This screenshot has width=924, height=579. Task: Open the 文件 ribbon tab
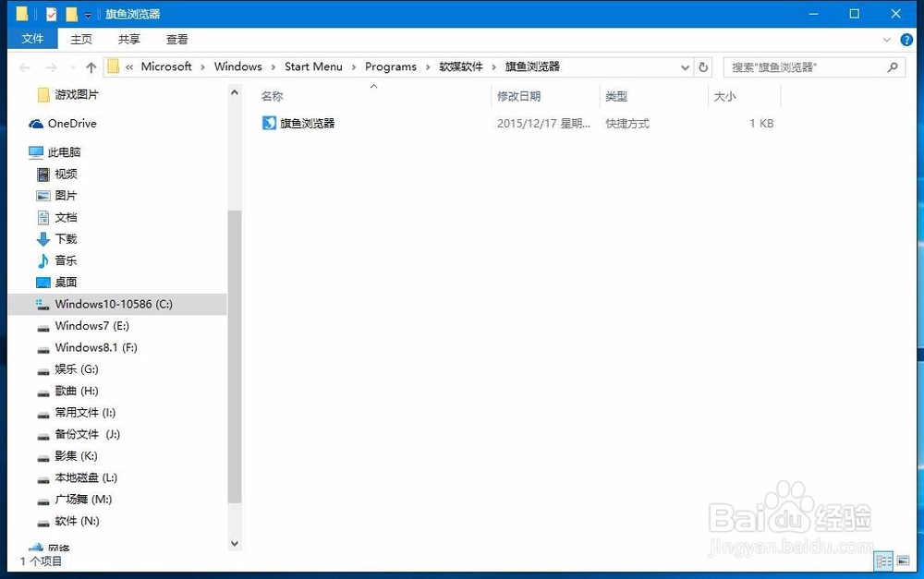32,39
